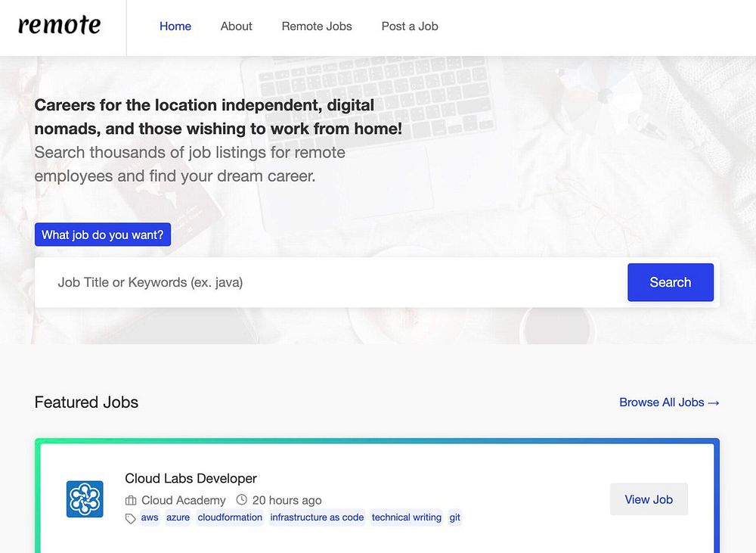The image size is (756, 553).
Task: Click the Search button
Action: 670,282
